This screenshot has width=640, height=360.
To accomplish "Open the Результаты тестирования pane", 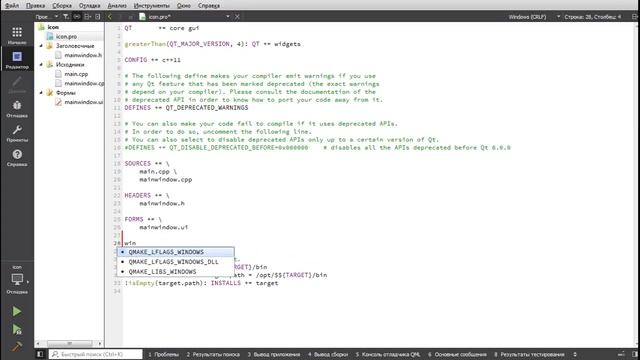I will (529, 354).
